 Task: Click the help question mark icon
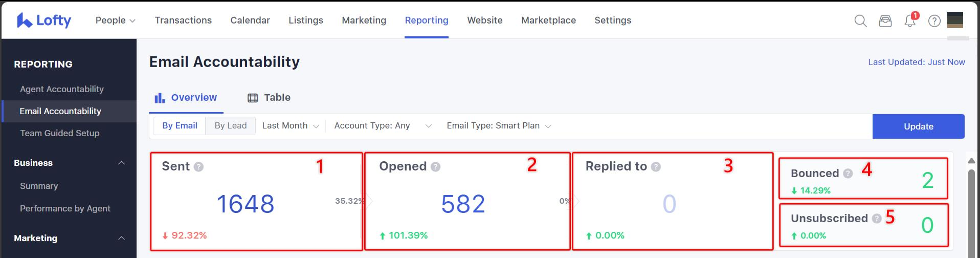point(934,21)
